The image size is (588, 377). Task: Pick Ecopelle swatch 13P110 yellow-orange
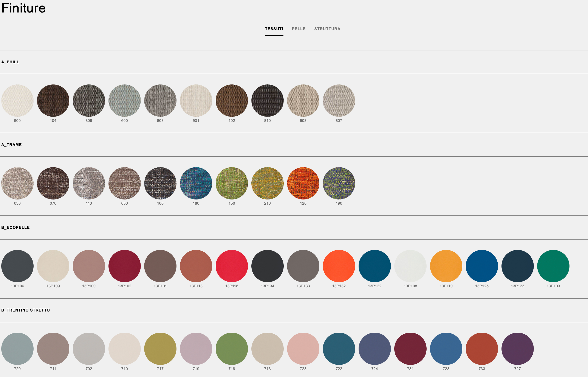tap(446, 266)
